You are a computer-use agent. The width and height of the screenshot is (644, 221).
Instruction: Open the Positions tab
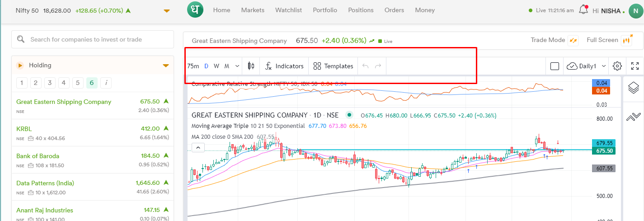(361, 10)
